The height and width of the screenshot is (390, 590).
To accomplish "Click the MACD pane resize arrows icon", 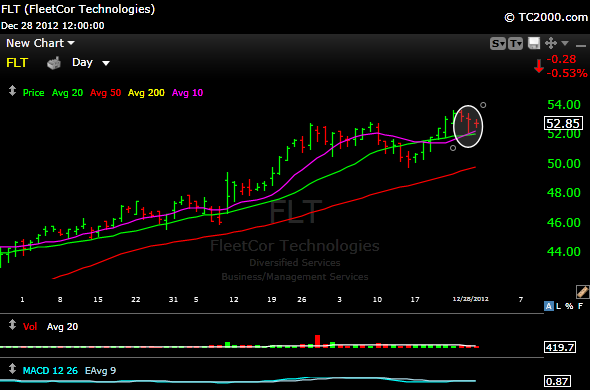I will coord(12,369).
